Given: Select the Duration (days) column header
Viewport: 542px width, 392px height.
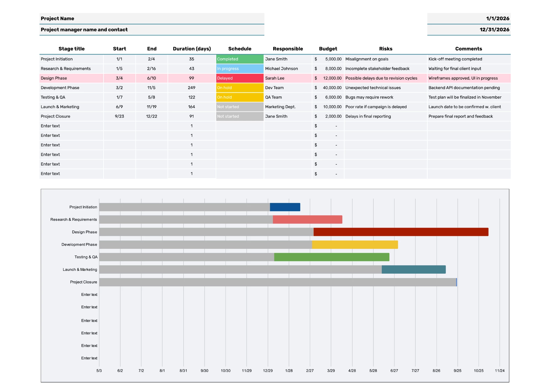Looking at the screenshot, I should tap(192, 49).
